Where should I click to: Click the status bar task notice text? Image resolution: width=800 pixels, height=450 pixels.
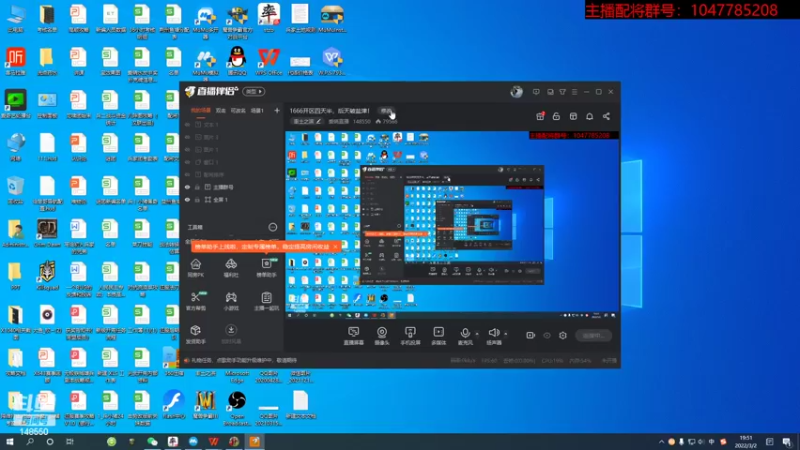(x=243, y=360)
